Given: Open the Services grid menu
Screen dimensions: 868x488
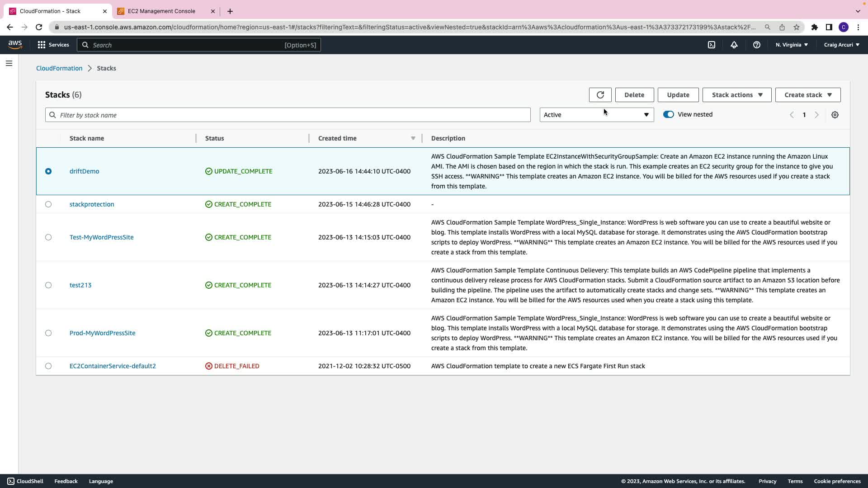Looking at the screenshot, I should point(53,45).
